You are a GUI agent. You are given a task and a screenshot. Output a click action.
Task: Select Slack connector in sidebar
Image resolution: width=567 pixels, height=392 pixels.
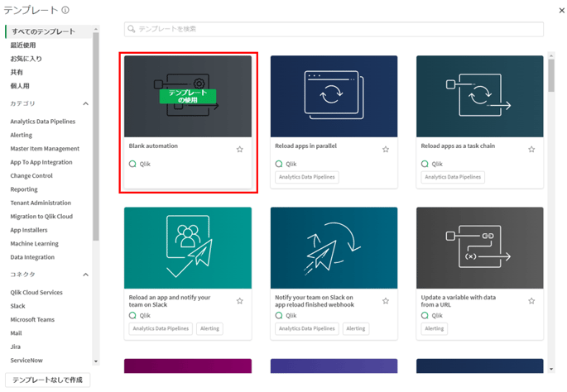point(17,306)
